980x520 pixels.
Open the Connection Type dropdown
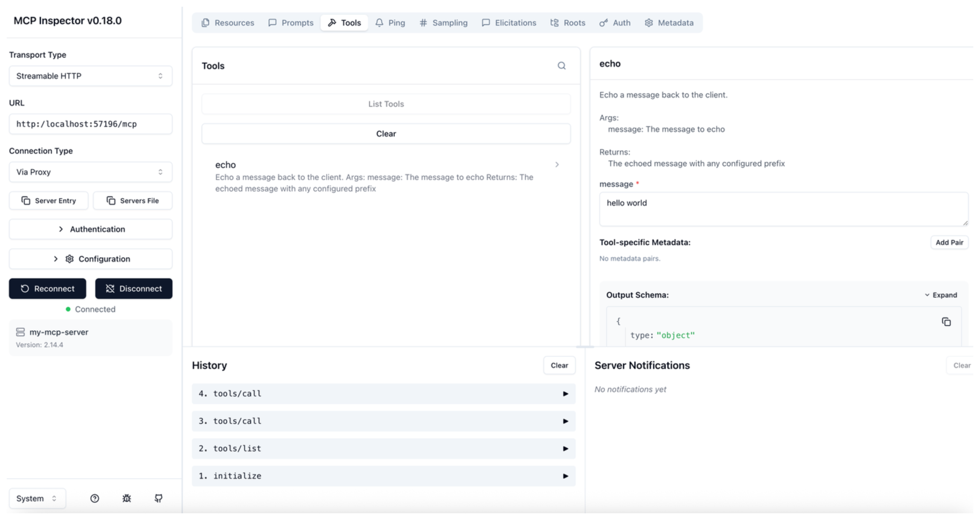(x=91, y=172)
